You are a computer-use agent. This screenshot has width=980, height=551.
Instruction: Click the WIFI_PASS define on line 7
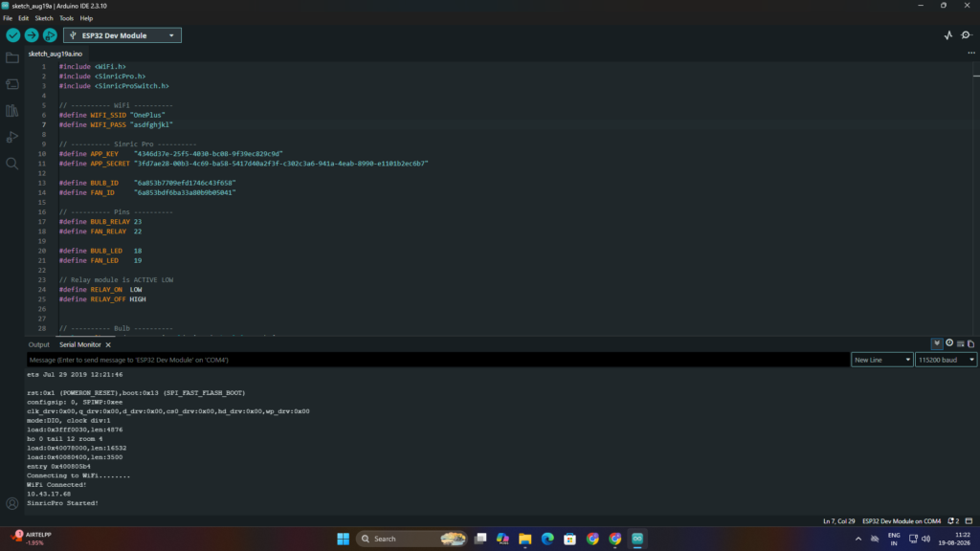coord(116,125)
